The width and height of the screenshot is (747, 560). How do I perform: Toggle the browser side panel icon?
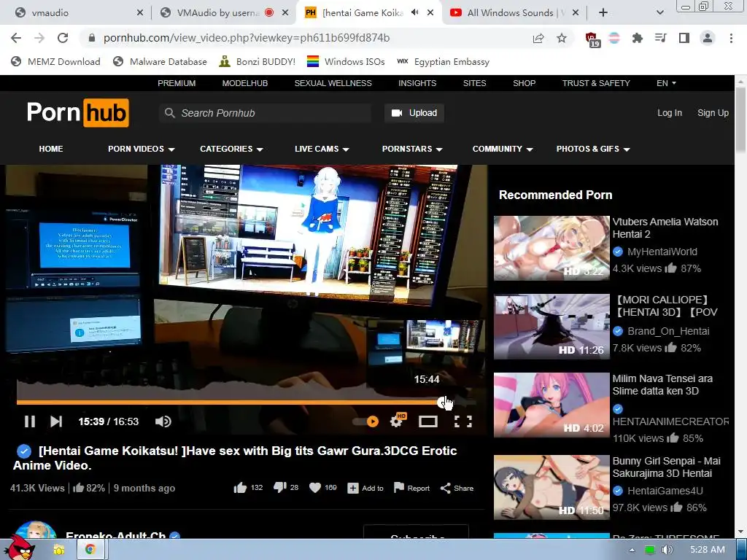tap(684, 38)
